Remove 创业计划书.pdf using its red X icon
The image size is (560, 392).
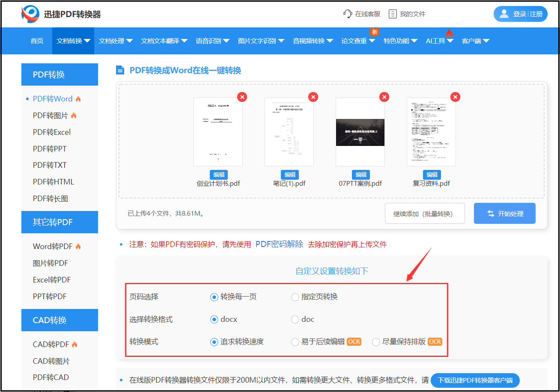tap(242, 97)
